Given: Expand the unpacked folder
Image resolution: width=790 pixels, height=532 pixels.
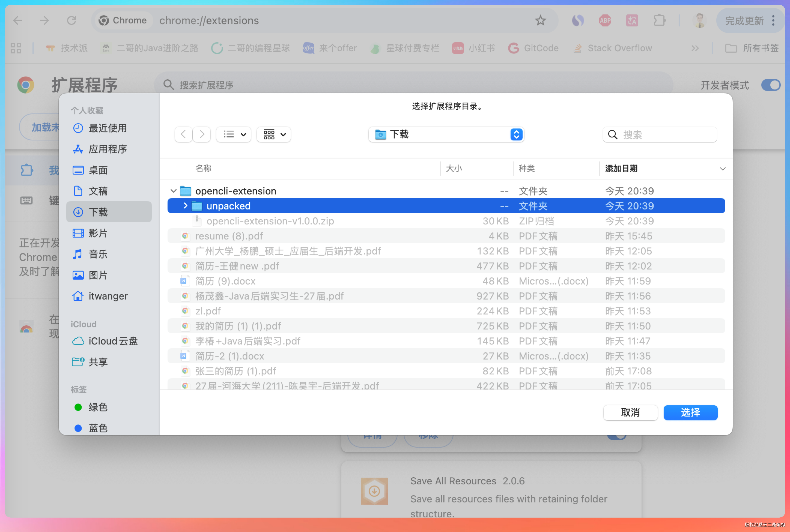Looking at the screenshot, I should tap(185, 206).
